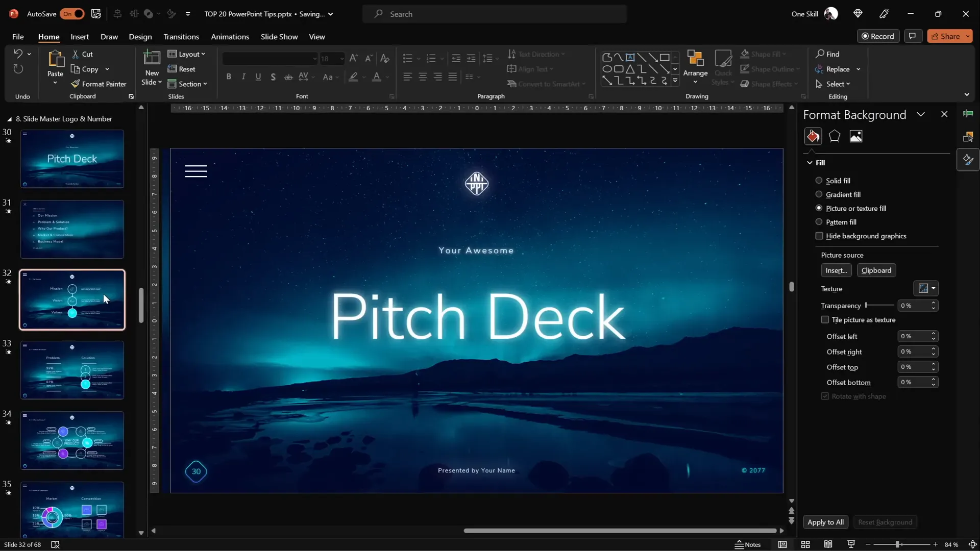Click the Save icon in title bar
The height and width of the screenshot is (551, 980).
coord(96,14)
